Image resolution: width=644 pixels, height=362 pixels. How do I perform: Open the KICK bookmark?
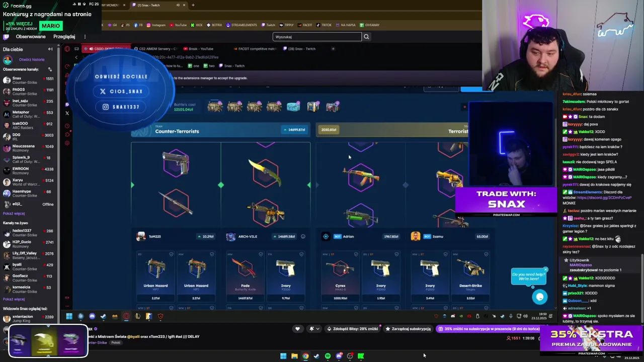[x=197, y=25]
